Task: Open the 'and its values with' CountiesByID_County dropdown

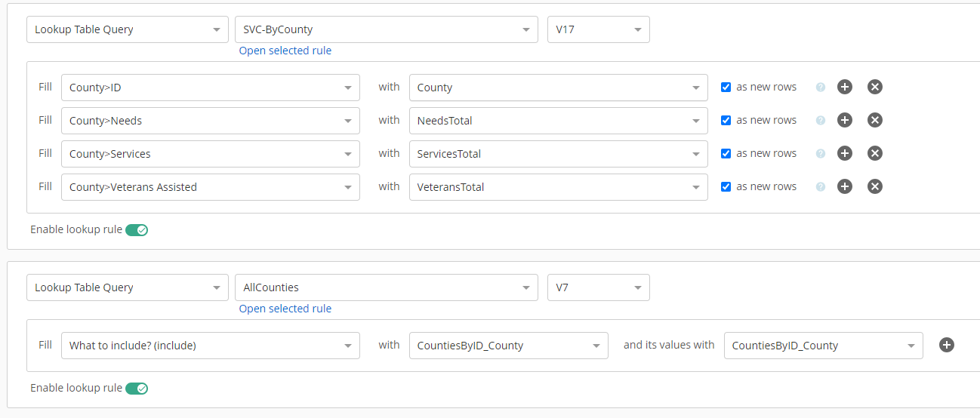Action: pos(823,346)
